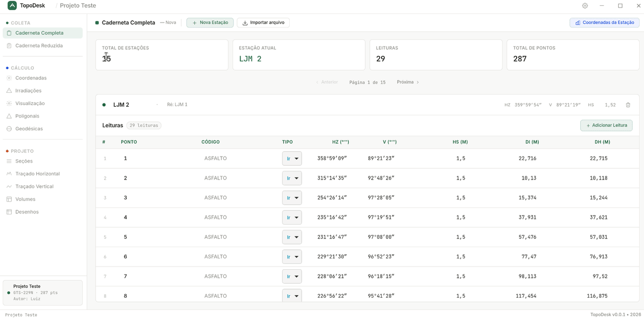Open Traçado Horizontal in sidebar

43,174
